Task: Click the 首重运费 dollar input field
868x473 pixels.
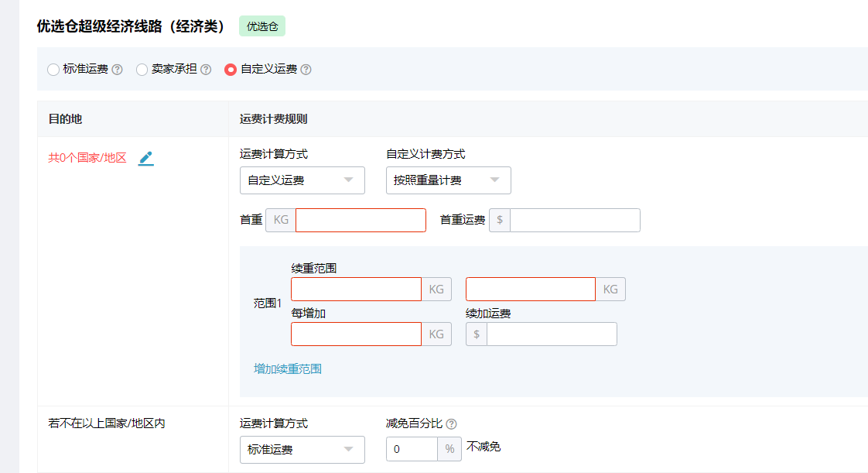Action: tap(575, 220)
